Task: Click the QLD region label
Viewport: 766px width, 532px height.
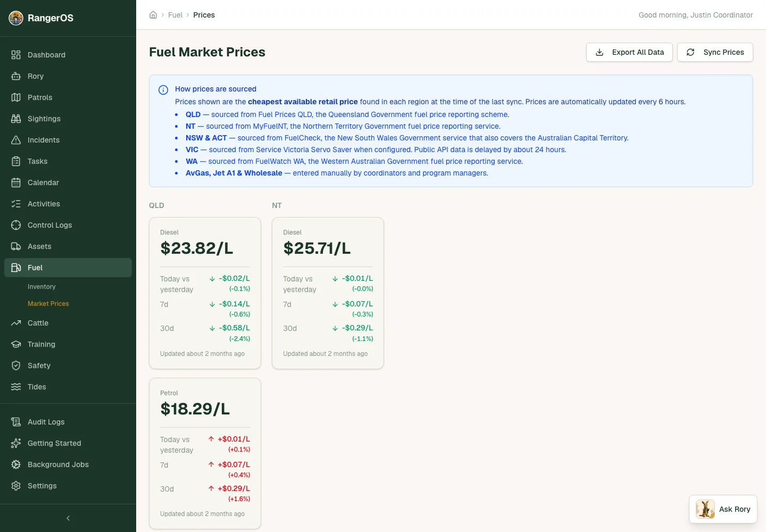Action: click(156, 205)
